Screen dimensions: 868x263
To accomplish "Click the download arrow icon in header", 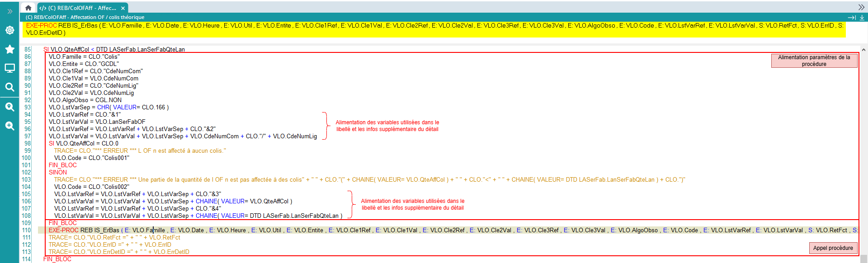I will (x=862, y=18).
